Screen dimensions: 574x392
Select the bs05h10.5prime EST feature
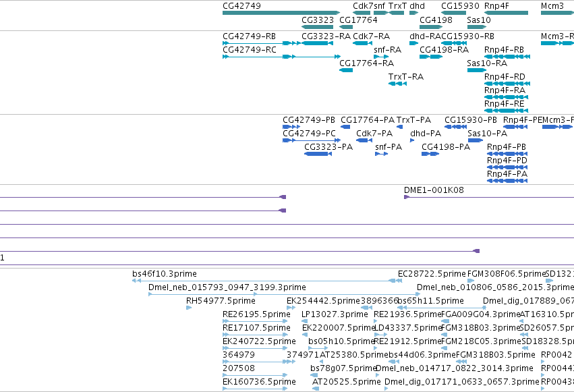tap(318, 348)
